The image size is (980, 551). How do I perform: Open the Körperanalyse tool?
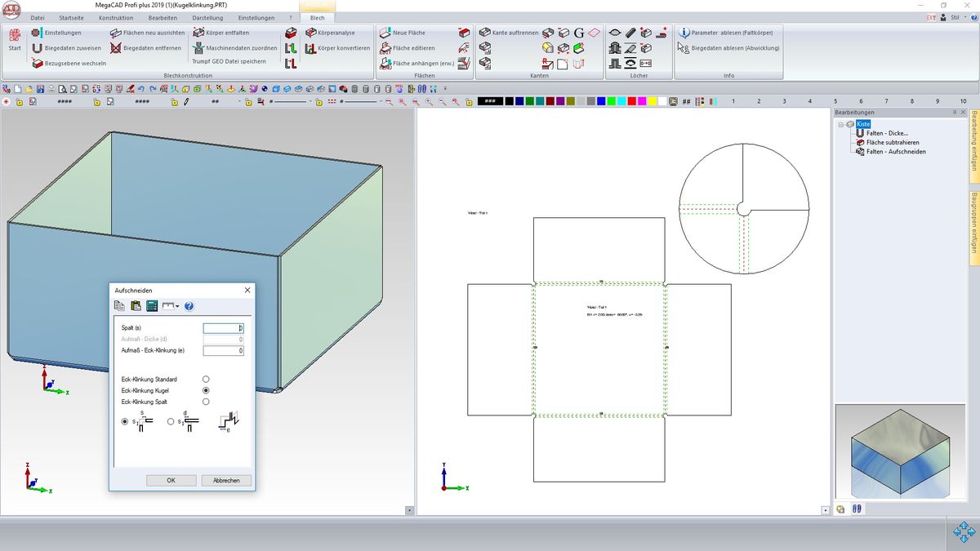pyautogui.click(x=329, y=33)
